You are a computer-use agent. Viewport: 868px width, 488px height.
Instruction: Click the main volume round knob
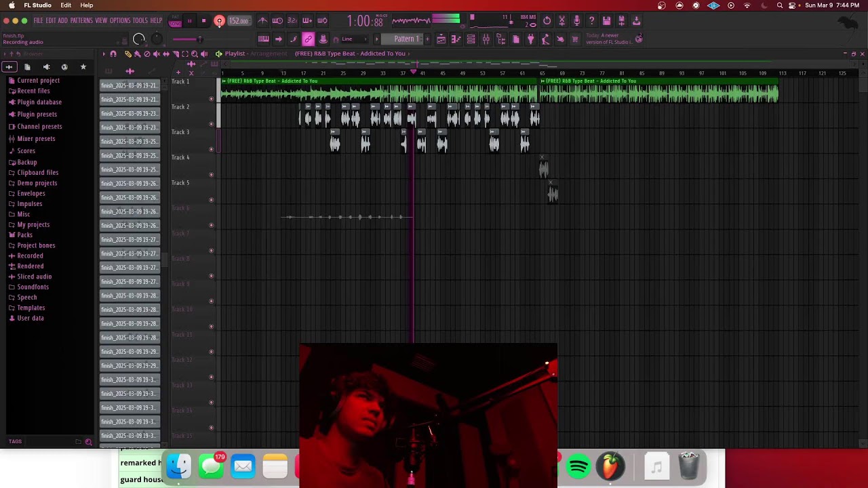click(139, 39)
